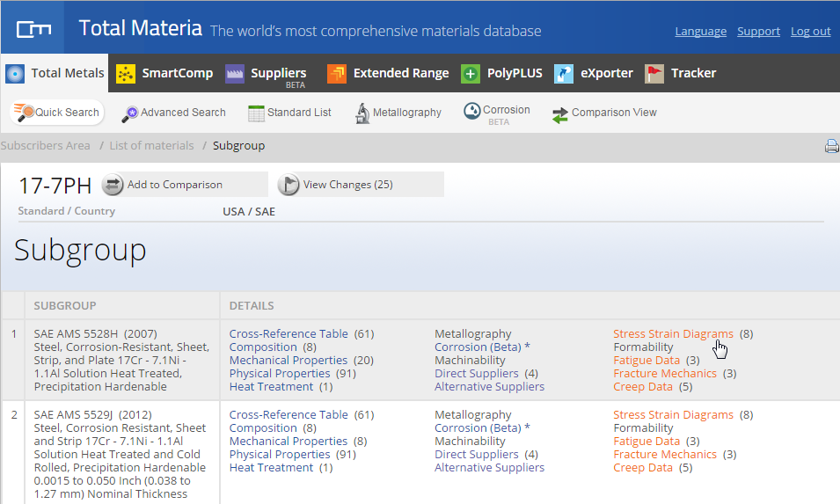Click the eXporter blue icon
Image resolution: width=840 pixels, height=504 pixels.
564,73
